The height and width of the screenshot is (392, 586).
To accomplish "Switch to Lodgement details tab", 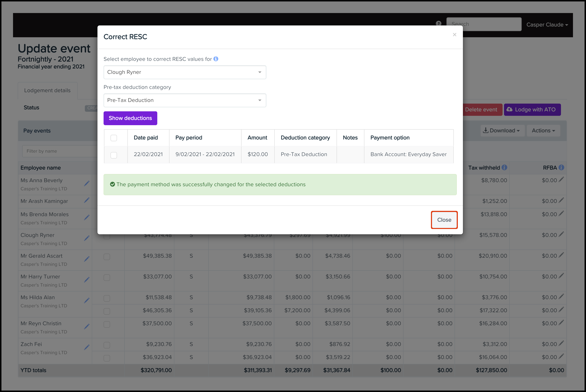I will pyautogui.click(x=47, y=91).
